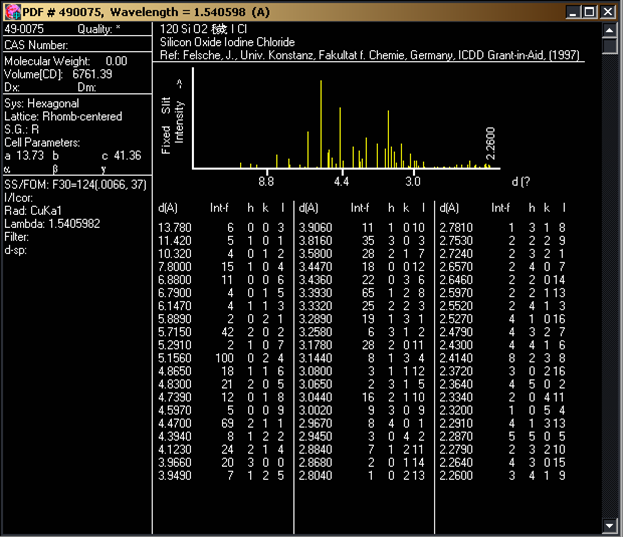Select card number 49-0075 text
The image size is (623, 537).
[24, 29]
